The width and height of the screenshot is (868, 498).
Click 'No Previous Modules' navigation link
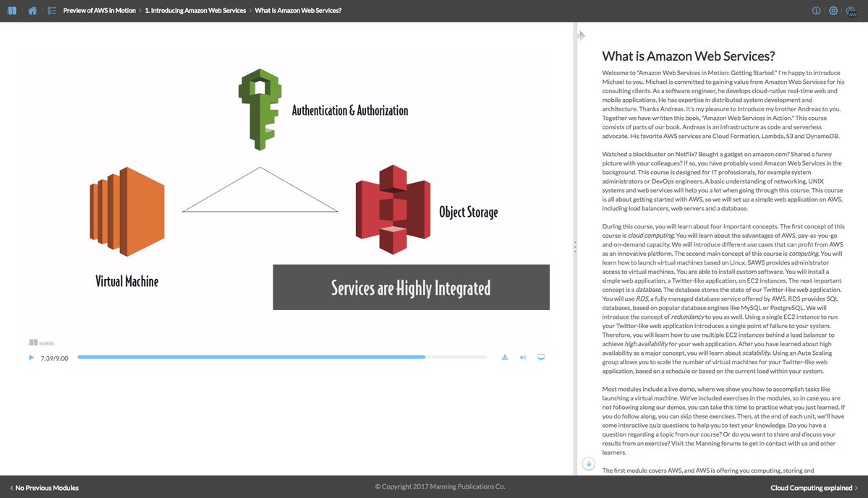[x=43, y=488]
